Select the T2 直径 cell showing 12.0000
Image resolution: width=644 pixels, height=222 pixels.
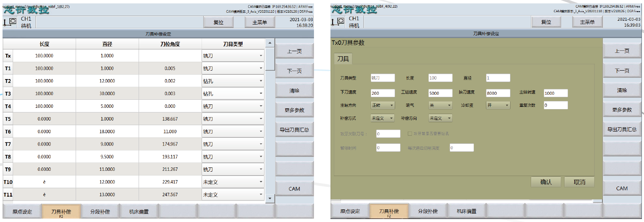tap(107, 81)
